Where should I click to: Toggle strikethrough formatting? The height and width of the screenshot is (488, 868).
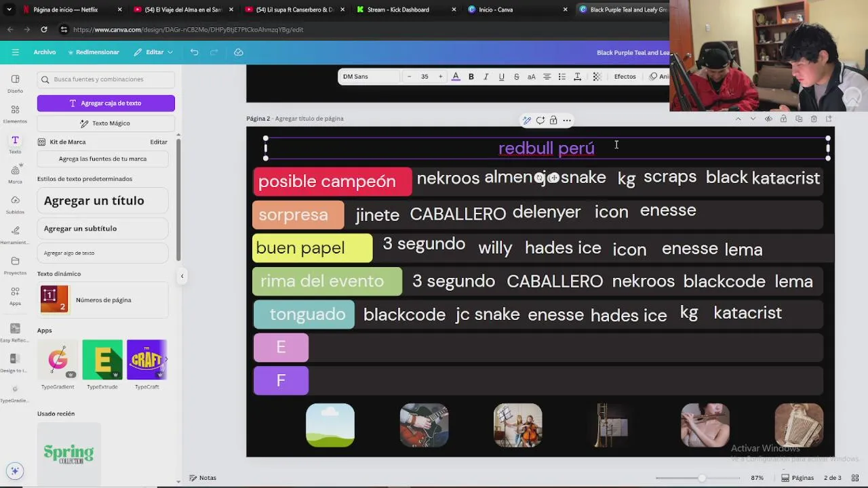click(x=516, y=77)
